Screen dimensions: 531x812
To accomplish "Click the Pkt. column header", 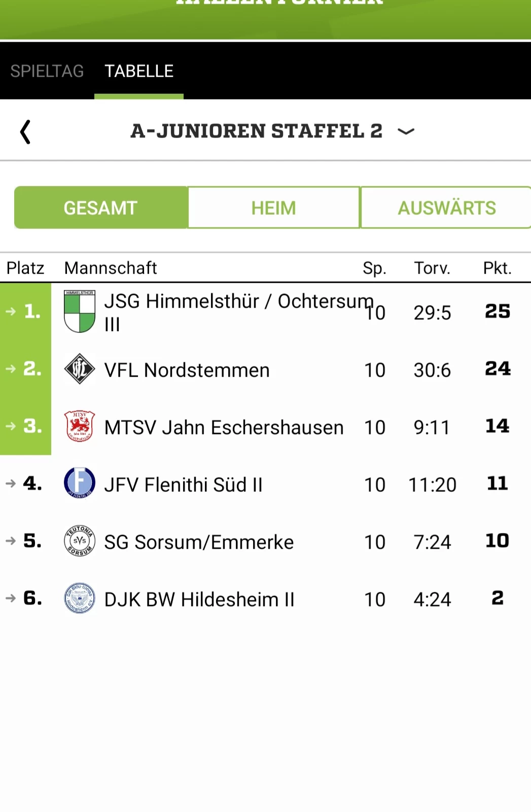I will pos(497,268).
